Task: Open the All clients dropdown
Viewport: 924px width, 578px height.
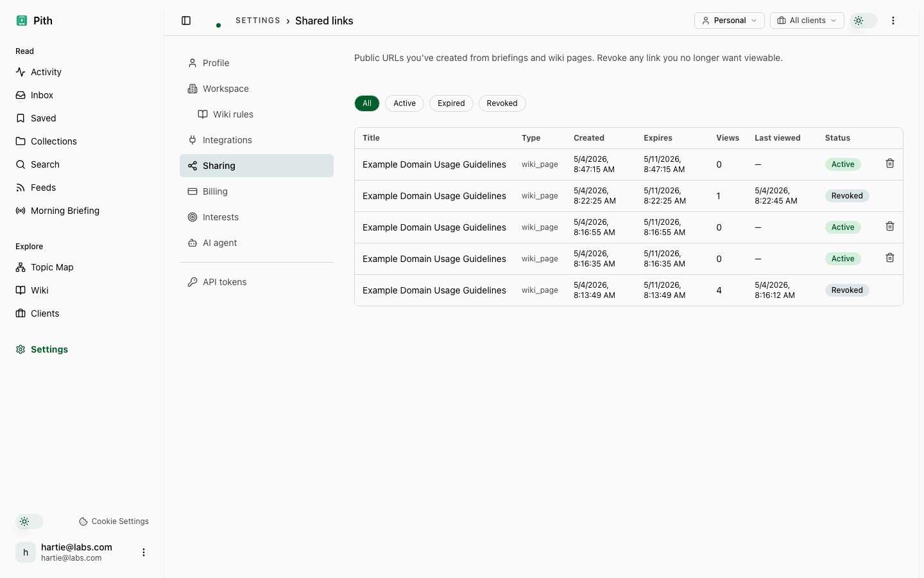Action: tap(807, 21)
